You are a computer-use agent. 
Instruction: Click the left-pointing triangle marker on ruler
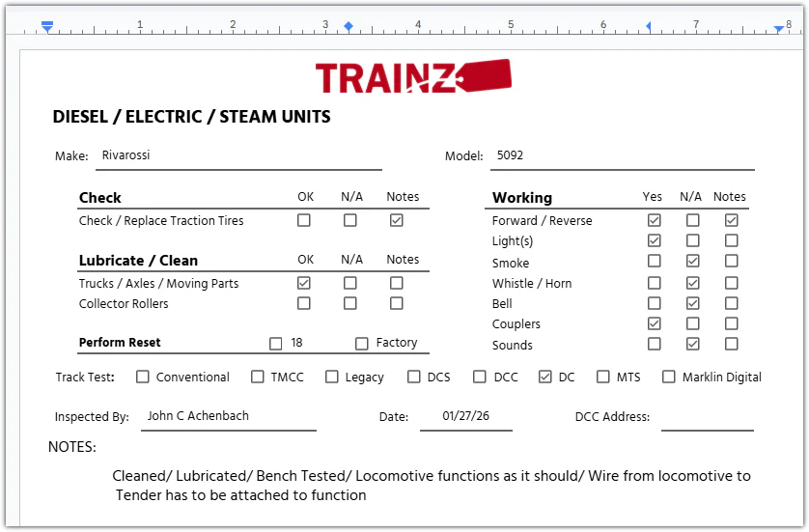pos(648,26)
